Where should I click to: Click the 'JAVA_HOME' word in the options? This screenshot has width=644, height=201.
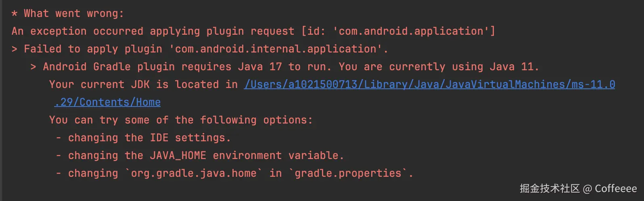point(178,155)
